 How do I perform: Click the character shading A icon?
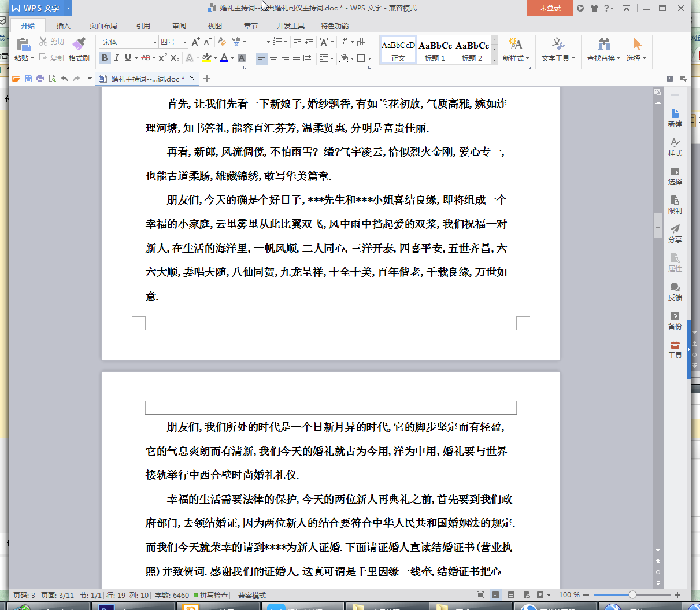click(242, 58)
